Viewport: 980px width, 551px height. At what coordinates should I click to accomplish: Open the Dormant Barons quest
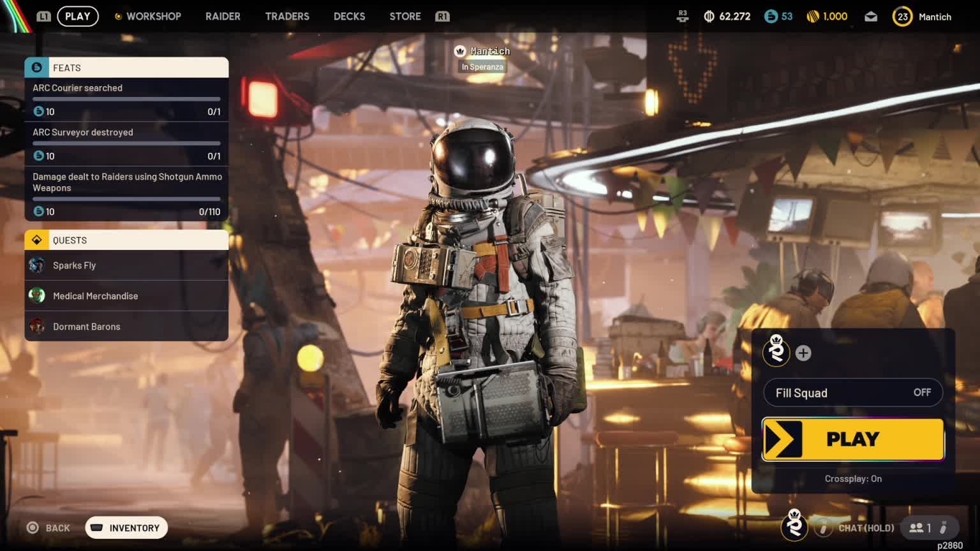pyautogui.click(x=126, y=326)
